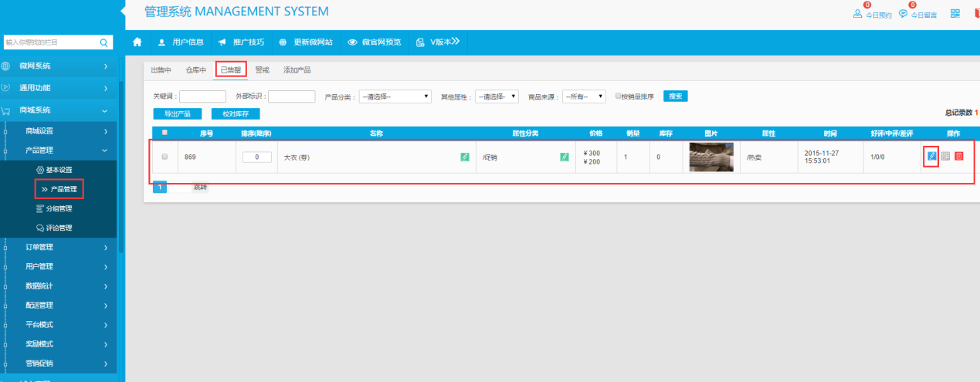The width and height of the screenshot is (980, 382).
Task: Enable the 按销量排序 checkbox
Action: [619, 96]
